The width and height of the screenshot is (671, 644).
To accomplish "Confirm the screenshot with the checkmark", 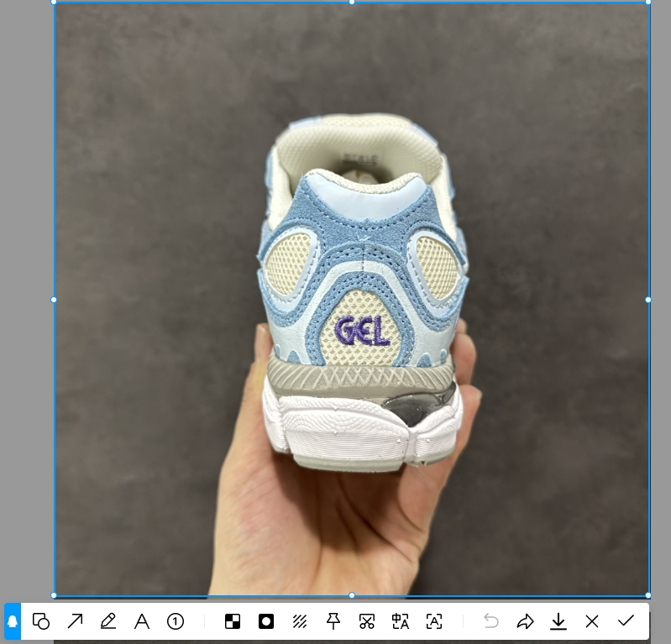I will coord(626,620).
